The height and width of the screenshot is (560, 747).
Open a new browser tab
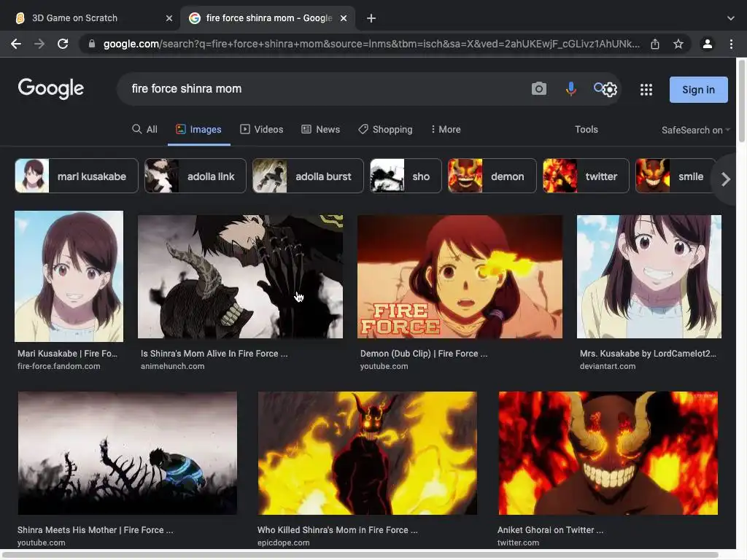pyautogui.click(x=371, y=18)
